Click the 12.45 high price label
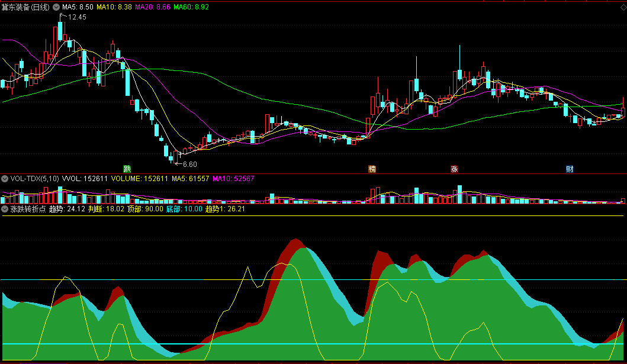The width and height of the screenshot is (627, 364). [x=77, y=17]
